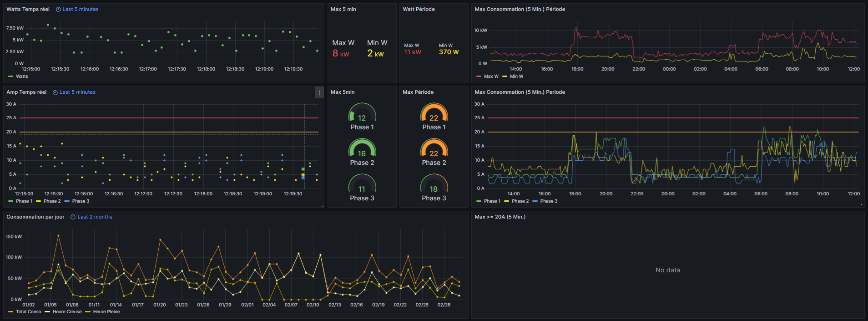This screenshot has height=321, width=868.
Task: Toggle Max W series in top-right chart legend
Action: pos(491,76)
